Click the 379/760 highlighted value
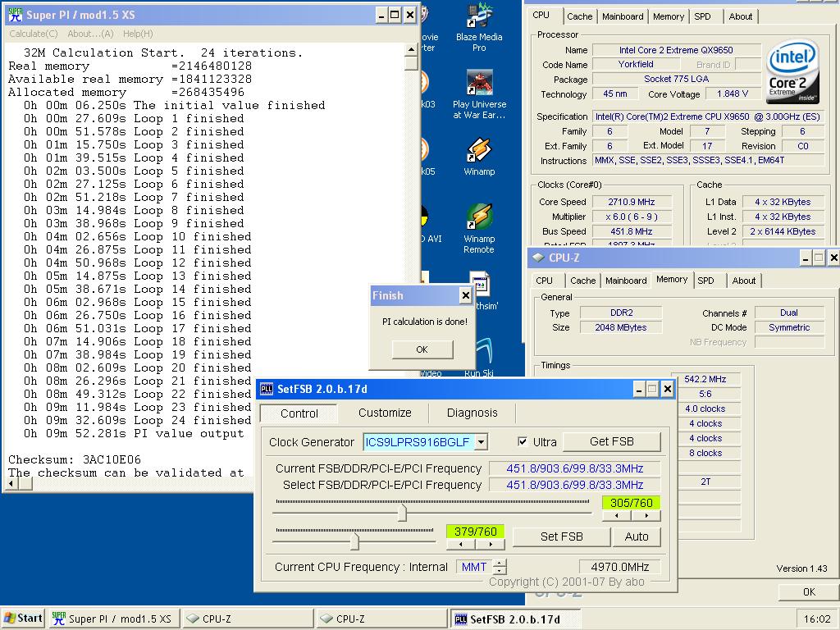The image size is (840, 630). click(475, 532)
